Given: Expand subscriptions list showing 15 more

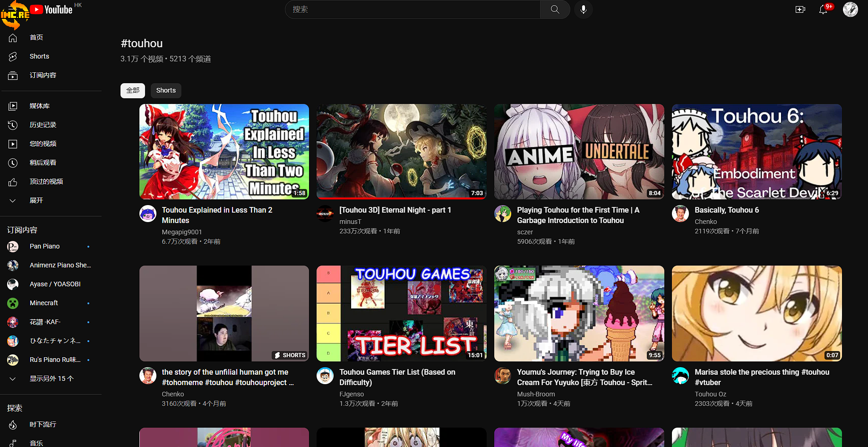Looking at the screenshot, I should coord(51,378).
